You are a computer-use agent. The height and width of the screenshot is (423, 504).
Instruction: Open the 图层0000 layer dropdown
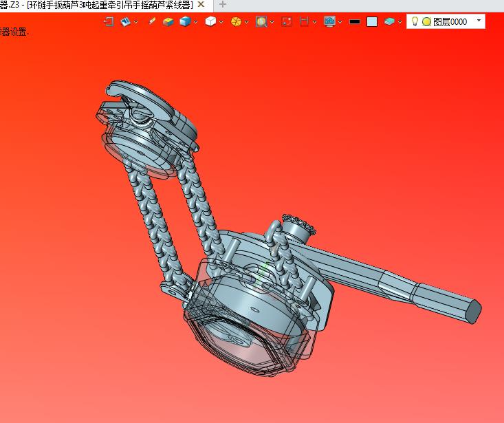tap(479, 20)
